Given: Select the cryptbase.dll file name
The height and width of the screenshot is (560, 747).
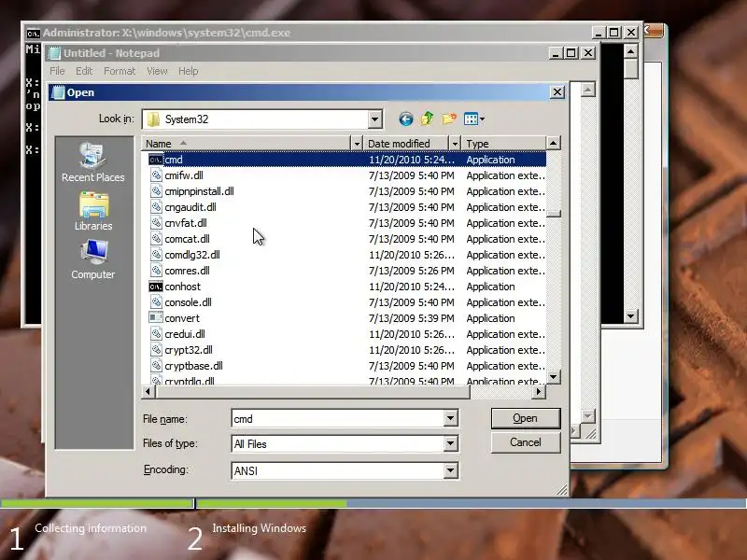Looking at the screenshot, I should point(194,366).
